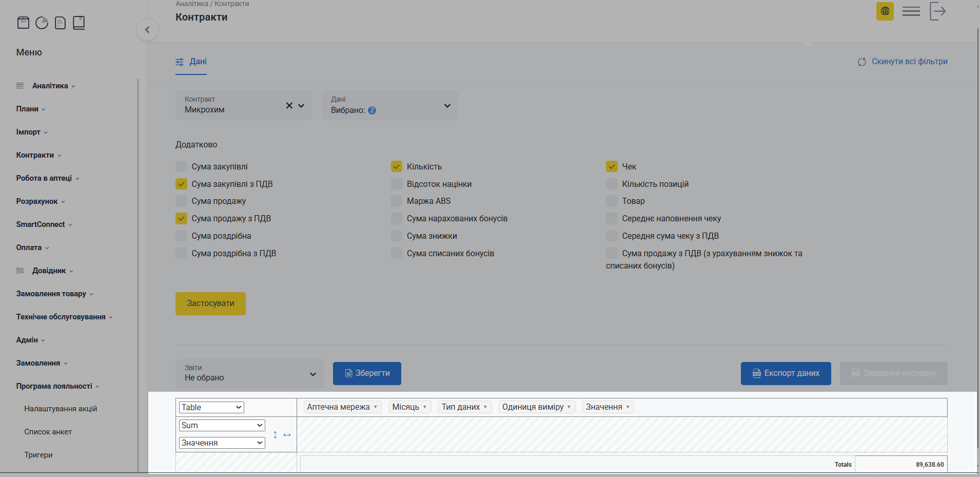Check the Маржа ABS checkbox
The height and width of the screenshot is (477, 980).
[x=396, y=201]
